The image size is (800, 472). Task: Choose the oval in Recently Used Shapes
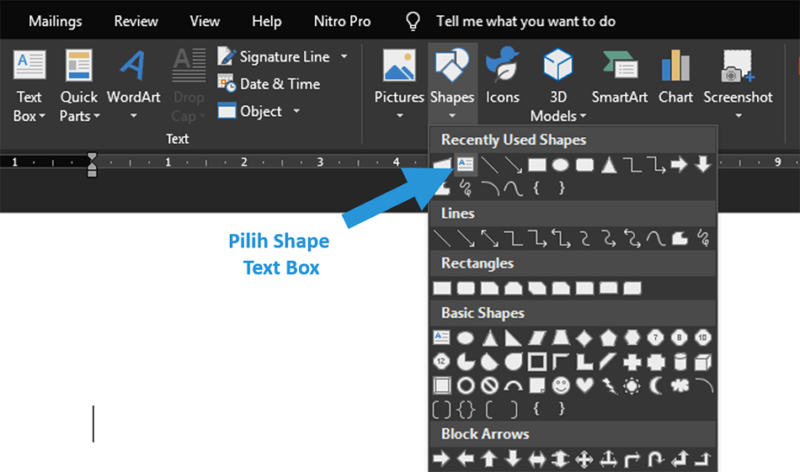560,165
